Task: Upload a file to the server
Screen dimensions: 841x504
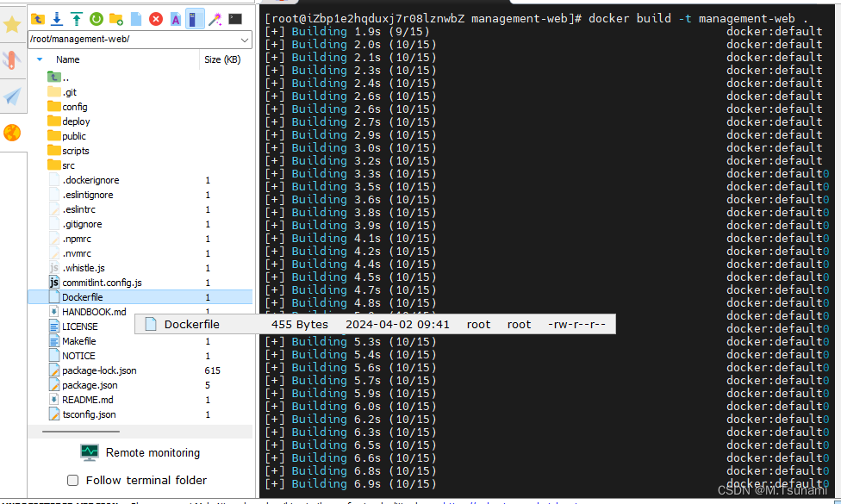Action: pyautogui.click(x=77, y=18)
